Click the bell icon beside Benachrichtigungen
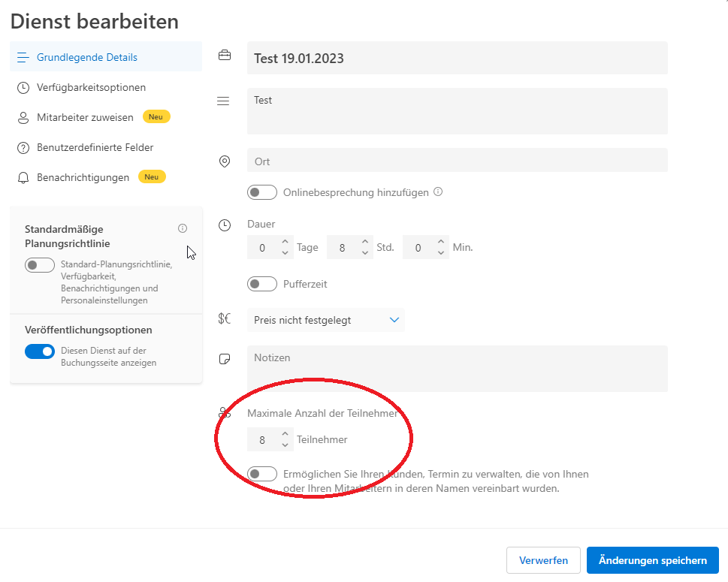Image resolution: width=728 pixels, height=582 pixels. pyautogui.click(x=23, y=178)
